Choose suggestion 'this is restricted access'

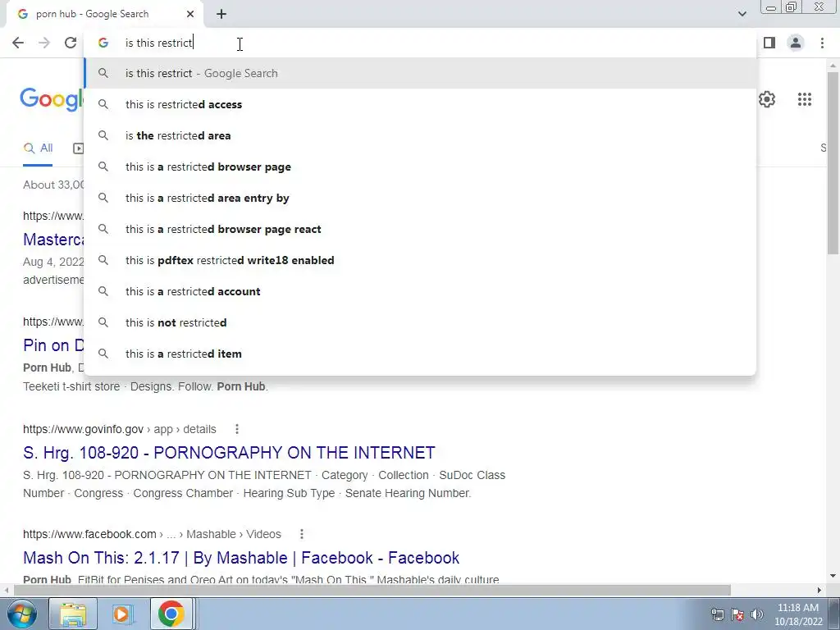click(420, 104)
